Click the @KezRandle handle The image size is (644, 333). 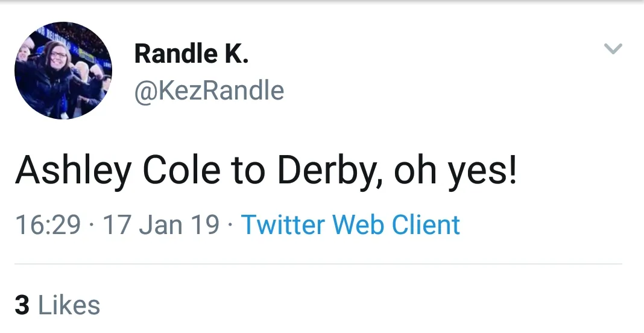(x=209, y=91)
